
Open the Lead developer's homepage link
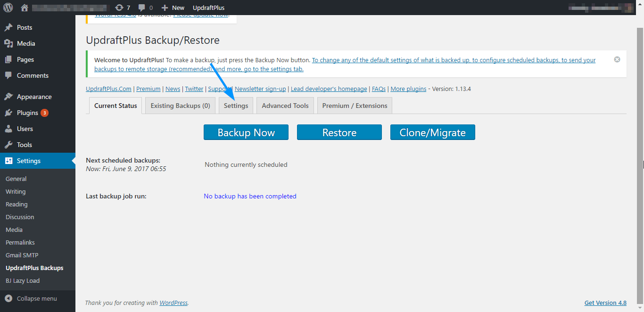click(329, 89)
